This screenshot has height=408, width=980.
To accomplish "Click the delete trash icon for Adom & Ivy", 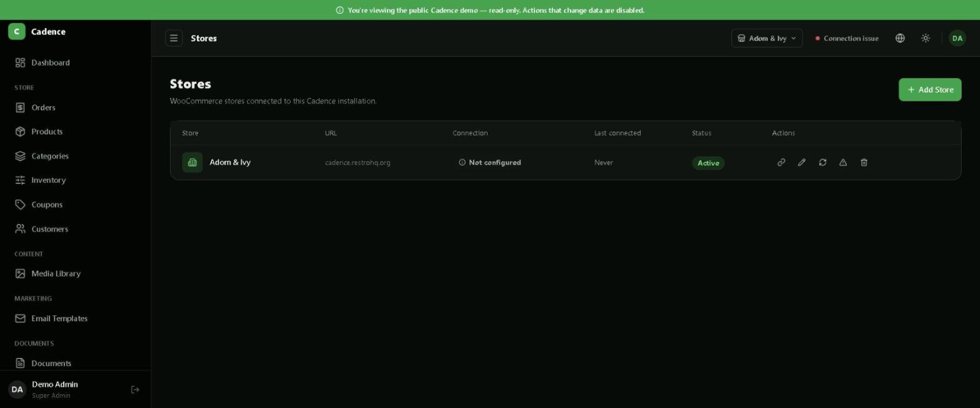I will [864, 162].
